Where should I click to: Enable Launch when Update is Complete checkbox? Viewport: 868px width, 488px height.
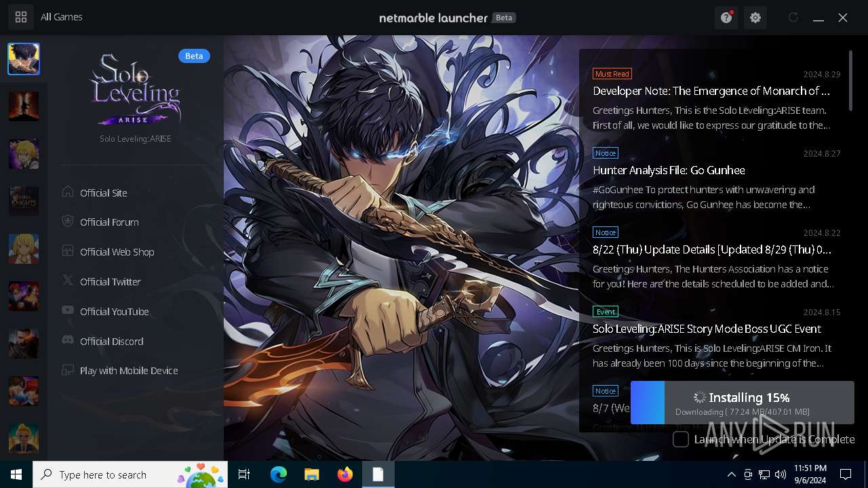[x=680, y=439]
